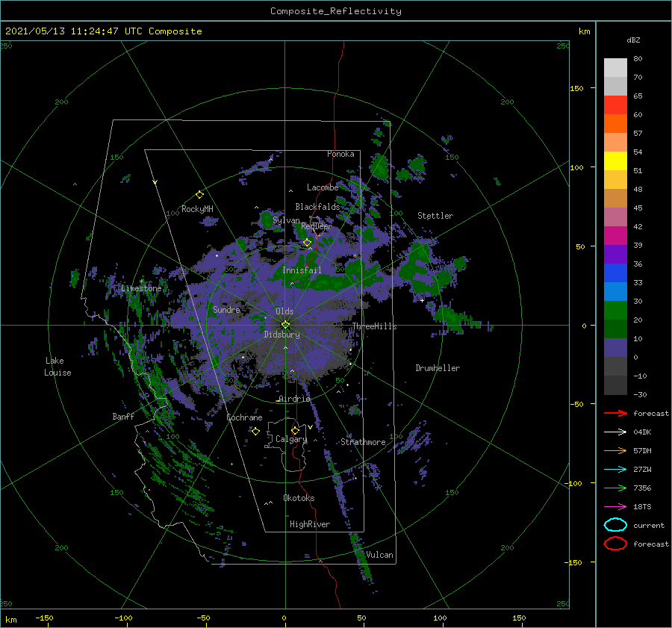Select the orange 57DM arrow symbol
Viewport: 672px width, 628px height.
[x=615, y=450]
